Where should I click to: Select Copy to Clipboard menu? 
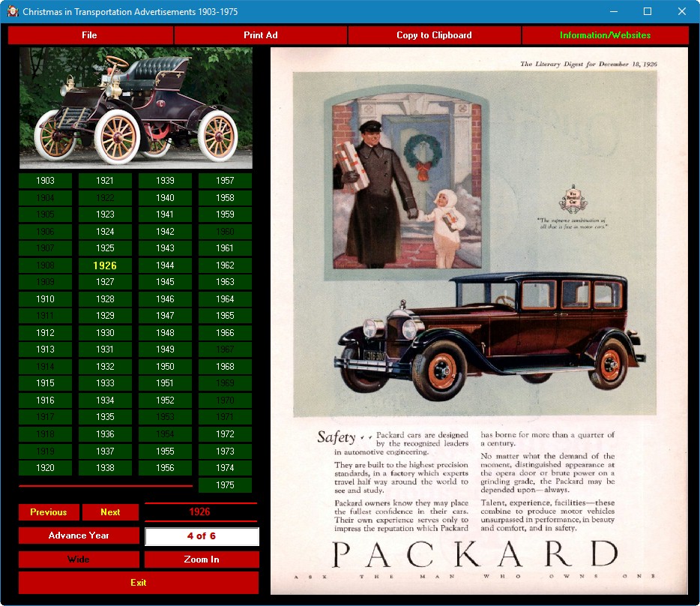[x=434, y=35]
